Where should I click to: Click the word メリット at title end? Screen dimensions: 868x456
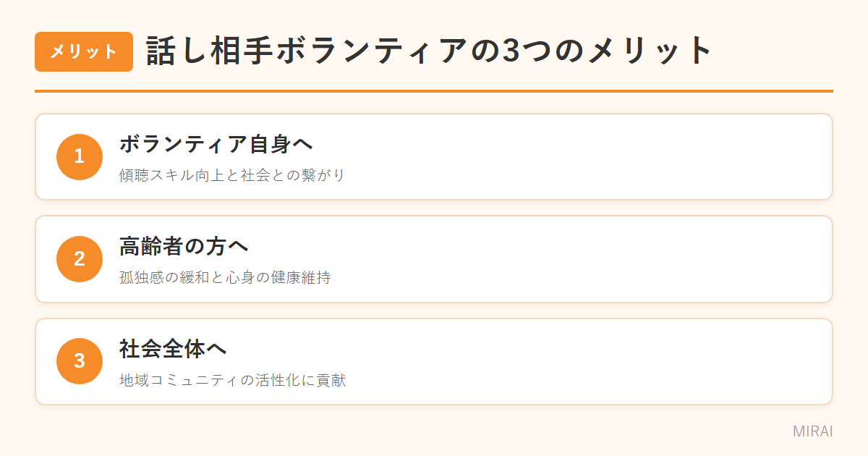(x=650, y=51)
